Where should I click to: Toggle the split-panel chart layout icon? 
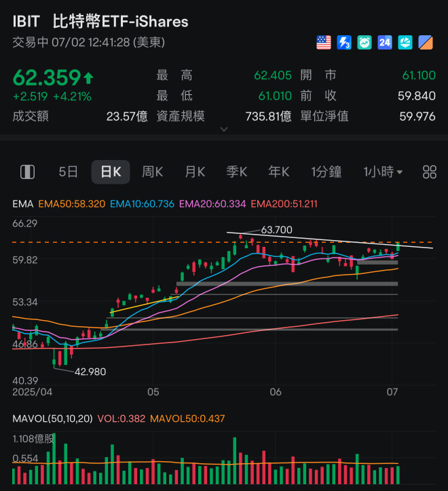pyautogui.click(x=28, y=172)
